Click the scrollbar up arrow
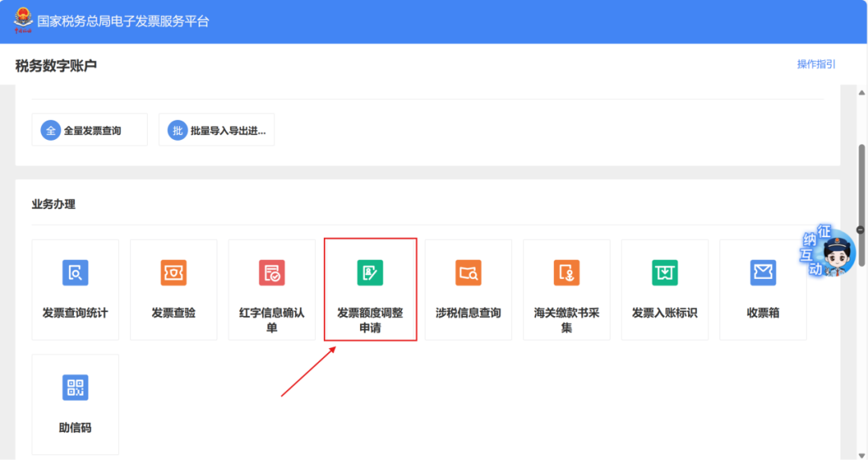The height and width of the screenshot is (460, 868). 862,92
